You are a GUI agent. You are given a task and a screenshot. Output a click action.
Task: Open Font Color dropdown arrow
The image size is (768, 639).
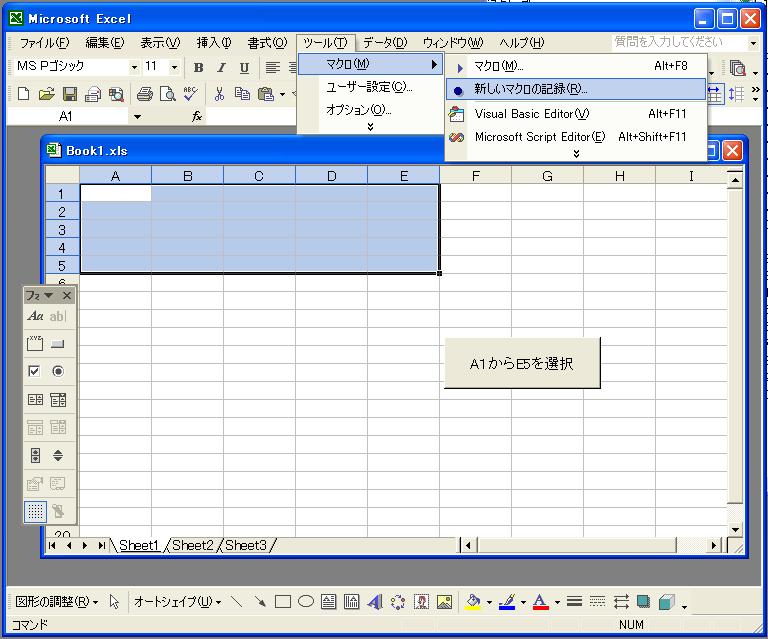pos(557,602)
